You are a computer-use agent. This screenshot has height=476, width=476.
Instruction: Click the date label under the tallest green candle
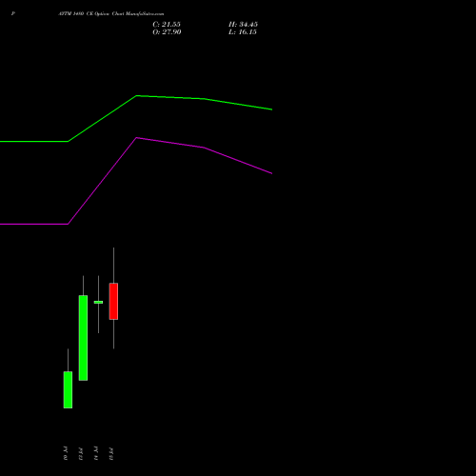(81, 454)
